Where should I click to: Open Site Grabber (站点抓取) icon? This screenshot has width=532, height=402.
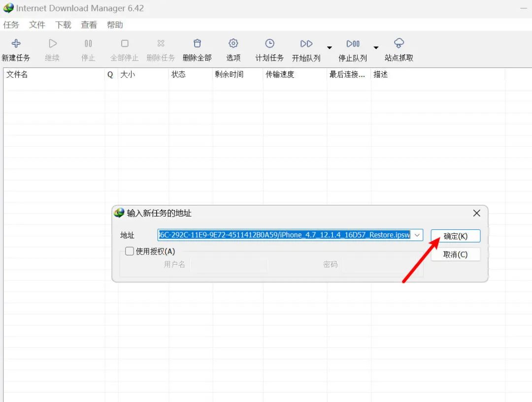pyautogui.click(x=399, y=43)
